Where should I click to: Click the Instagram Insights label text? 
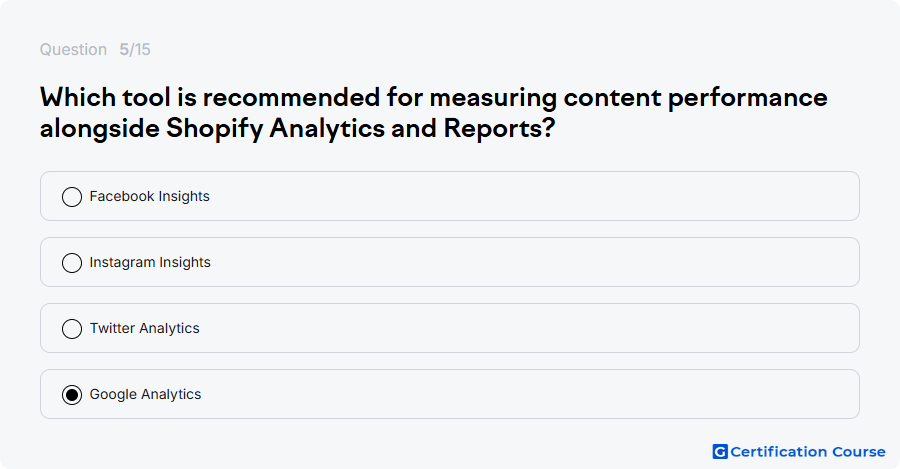(150, 262)
